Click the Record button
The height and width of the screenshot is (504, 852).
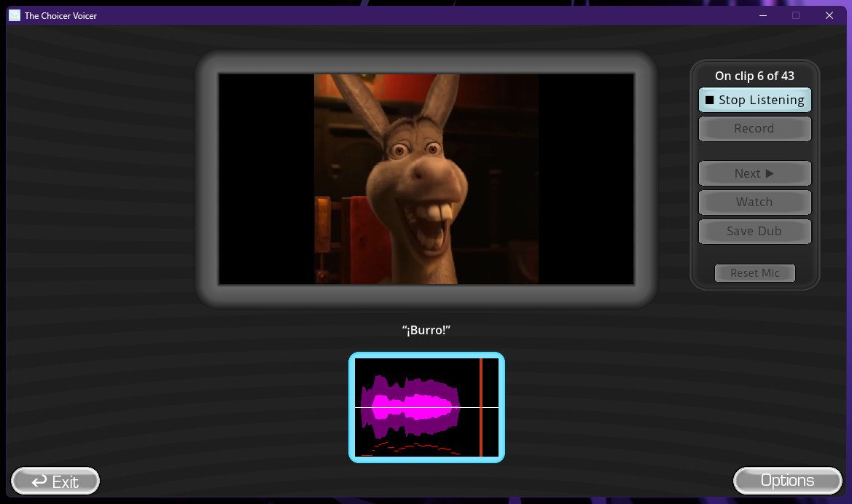[x=755, y=129]
